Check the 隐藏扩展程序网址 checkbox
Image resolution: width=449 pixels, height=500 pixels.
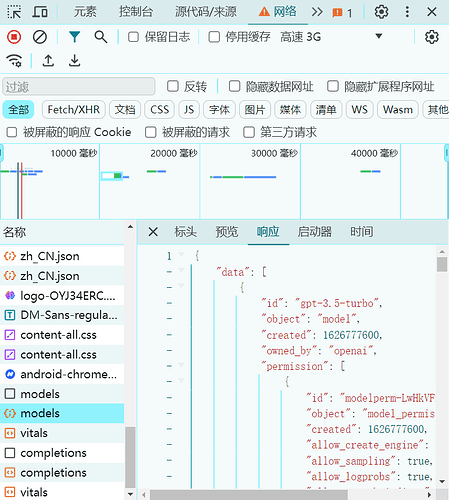(x=333, y=86)
